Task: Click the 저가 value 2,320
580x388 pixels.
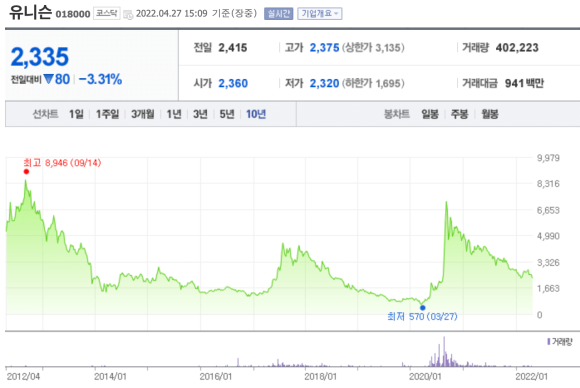Action: 324,84
